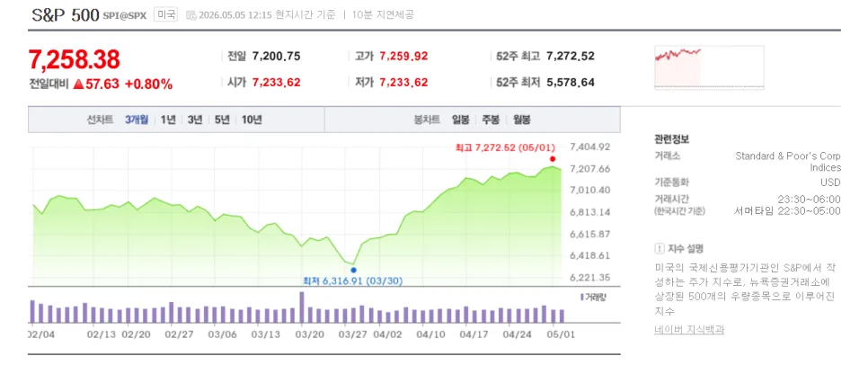Click the 봉차트 label
Image resolution: width=868 pixels, height=374 pixels.
[427, 120]
